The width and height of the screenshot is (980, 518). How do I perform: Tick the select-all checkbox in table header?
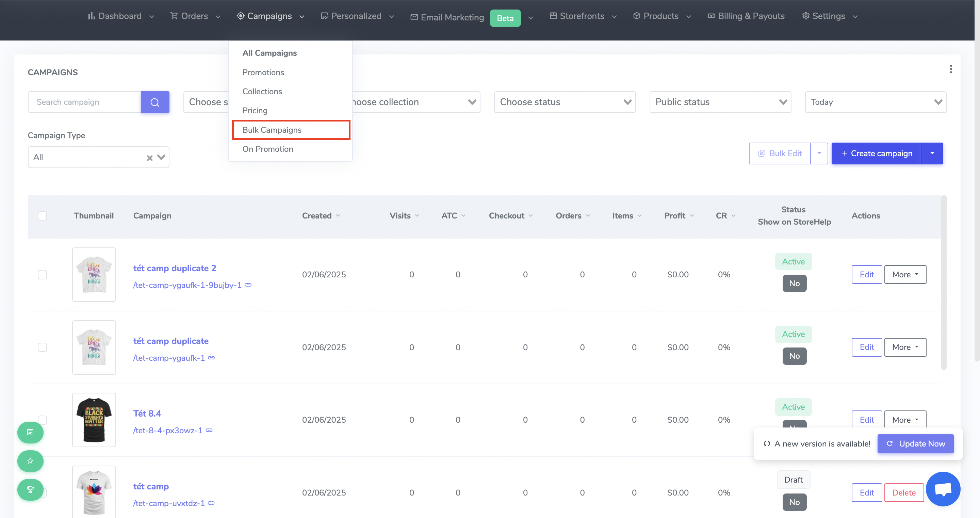click(x=42, y=216)
